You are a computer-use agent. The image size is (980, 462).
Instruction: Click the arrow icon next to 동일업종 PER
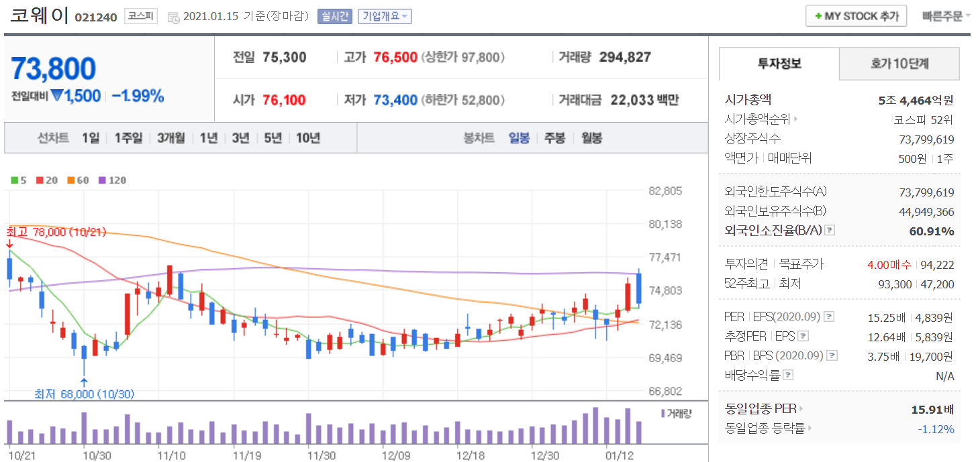click(x=801, y=409)
